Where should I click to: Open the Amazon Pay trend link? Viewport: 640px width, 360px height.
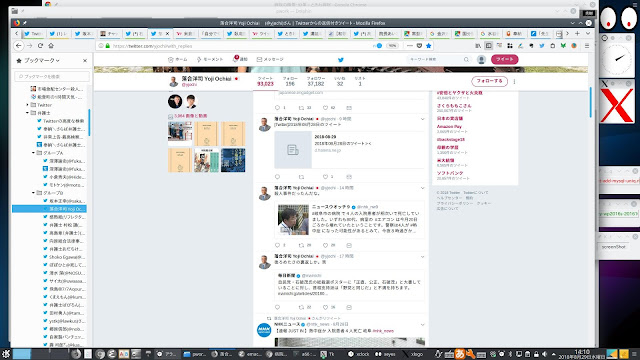point(449,127)
